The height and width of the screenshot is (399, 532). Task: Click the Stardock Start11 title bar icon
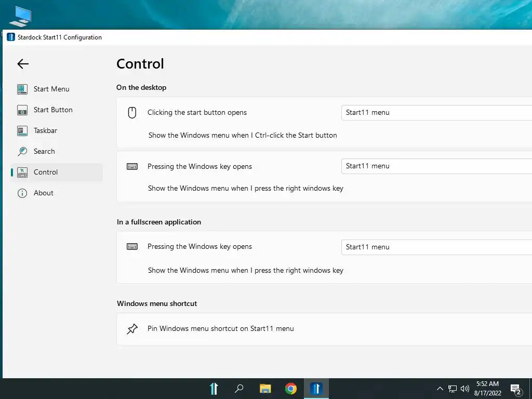coord(11,37)
